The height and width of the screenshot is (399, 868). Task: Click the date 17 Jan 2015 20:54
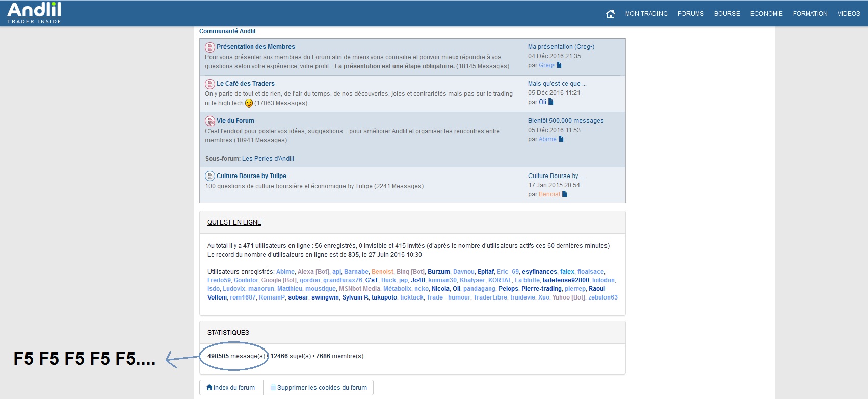click(554, 185)
